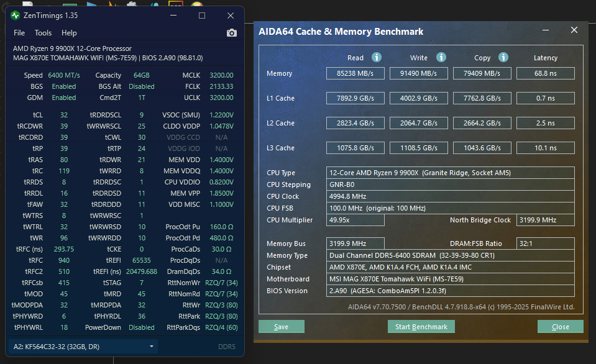
Task: Click the tCL value 32
Action: coord(64,115)
